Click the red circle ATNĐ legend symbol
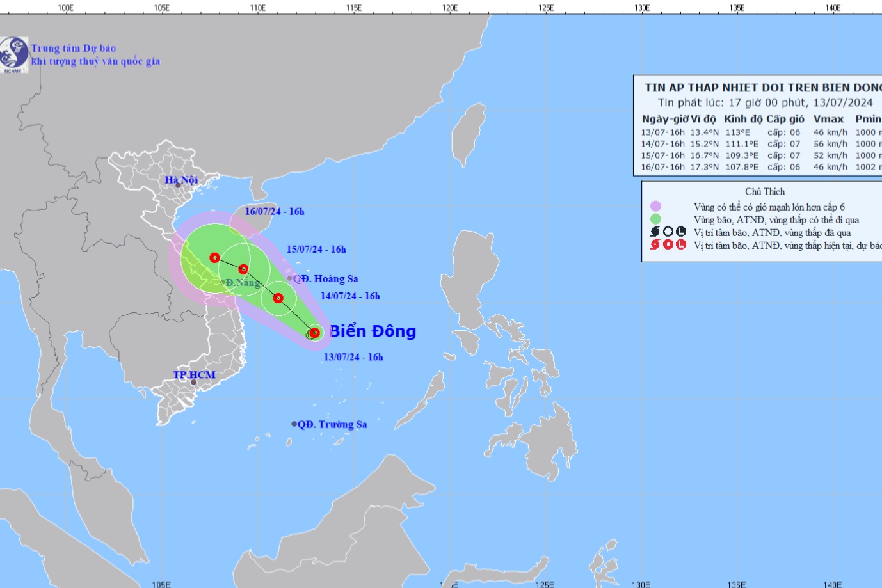 (668, 244)
